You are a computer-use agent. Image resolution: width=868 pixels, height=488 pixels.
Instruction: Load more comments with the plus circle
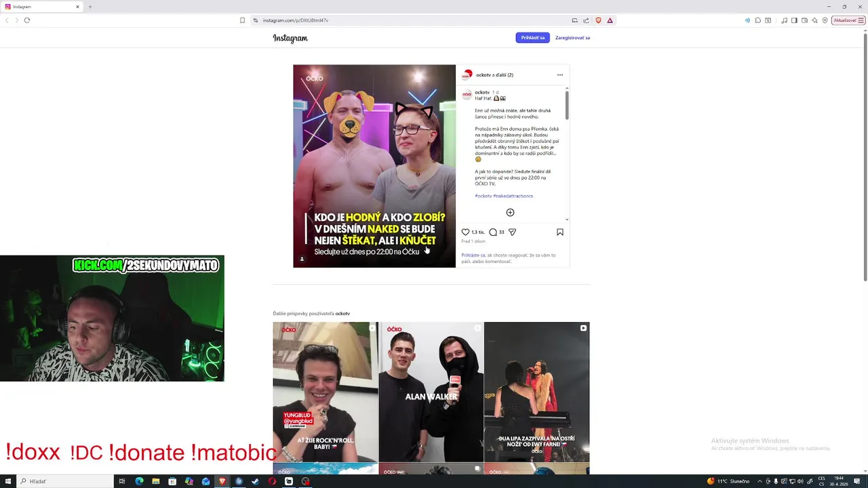point(510,212)
